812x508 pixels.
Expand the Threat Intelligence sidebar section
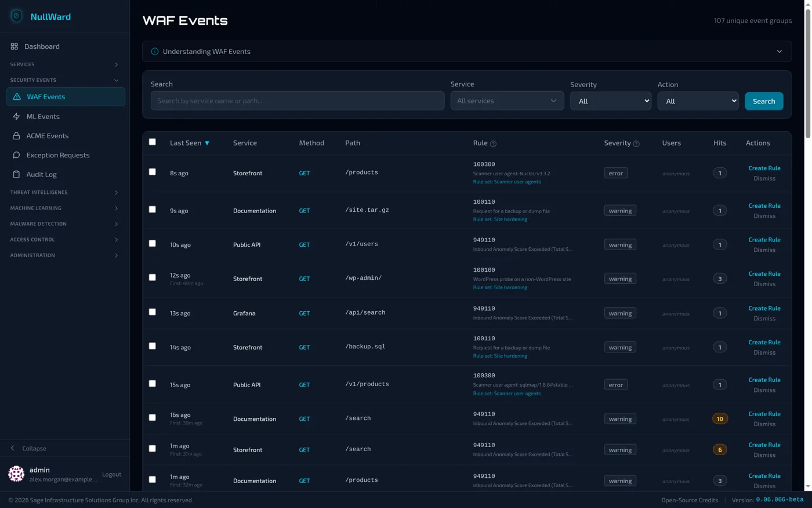(x=64, y=192)
